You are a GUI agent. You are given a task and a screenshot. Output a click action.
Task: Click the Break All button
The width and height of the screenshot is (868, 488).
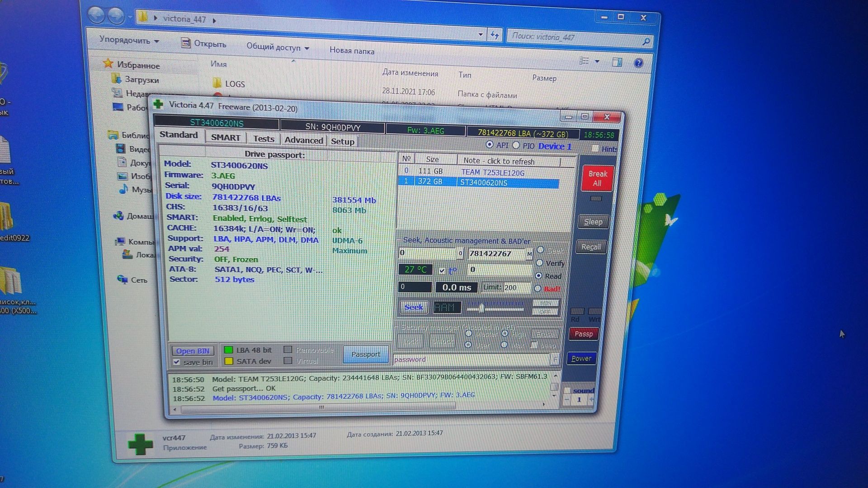[597, 178]
